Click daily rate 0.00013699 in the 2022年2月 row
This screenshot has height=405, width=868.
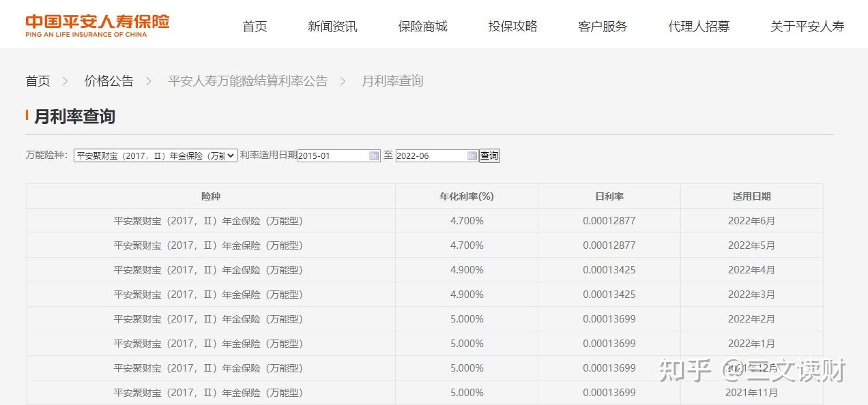(609, 319)
